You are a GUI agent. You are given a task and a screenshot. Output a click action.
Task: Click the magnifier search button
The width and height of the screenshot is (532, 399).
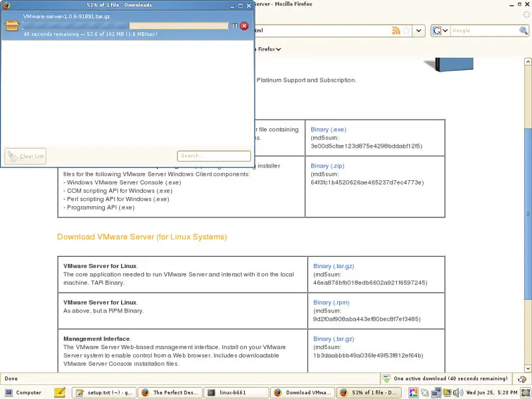523,31
